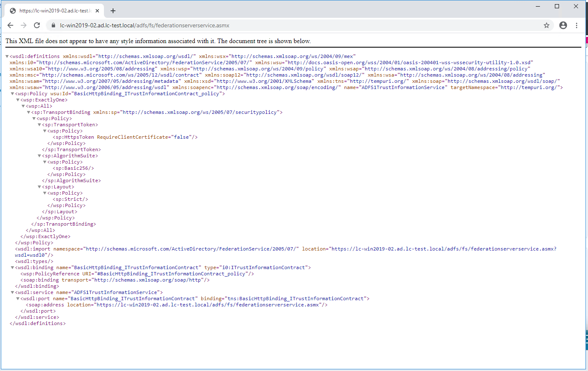Bookmark this page with the star icon
The height and width of the screenshot is (371, 588).
point(546,25)
